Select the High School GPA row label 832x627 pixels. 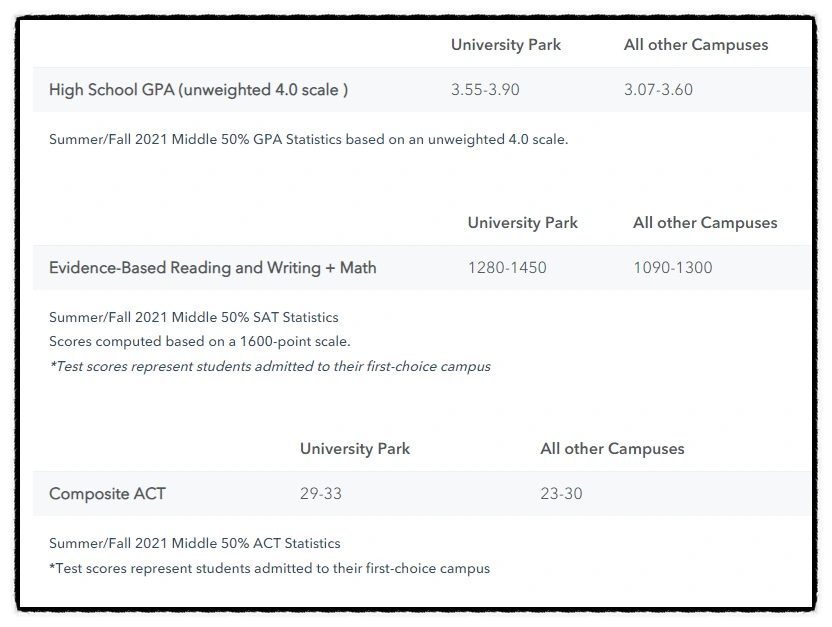198,89
